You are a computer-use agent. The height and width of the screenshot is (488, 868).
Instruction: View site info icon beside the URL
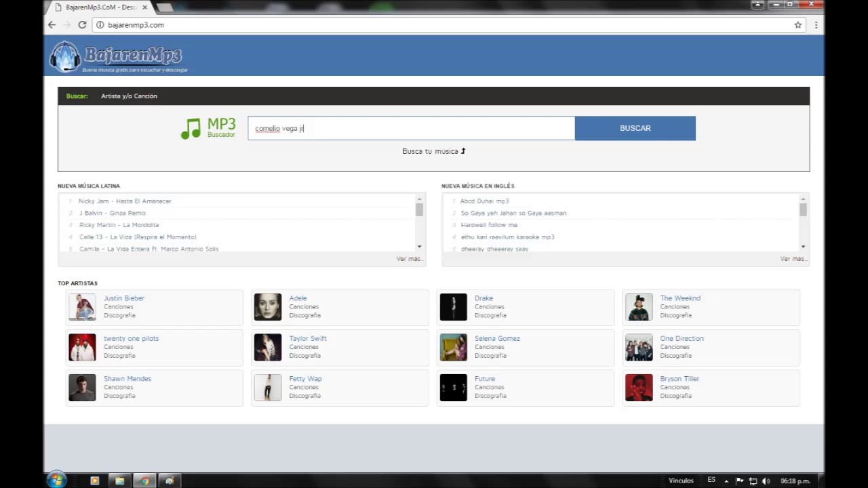100,24
